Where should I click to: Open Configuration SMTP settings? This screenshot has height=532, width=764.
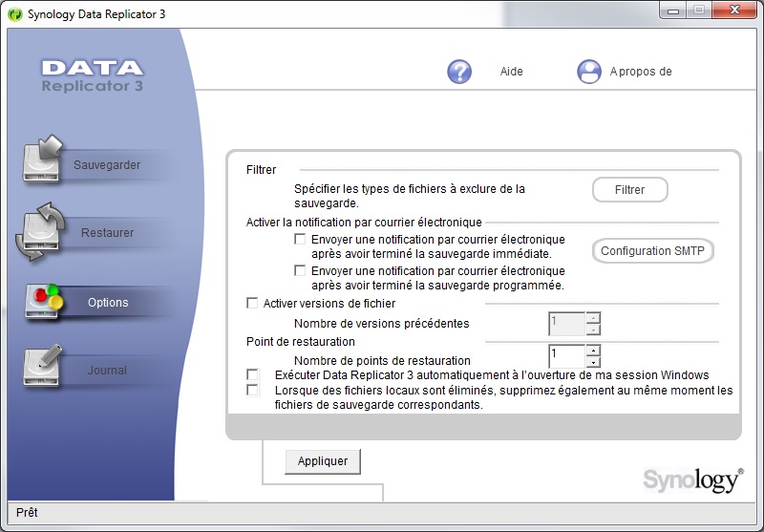[653, 251]
